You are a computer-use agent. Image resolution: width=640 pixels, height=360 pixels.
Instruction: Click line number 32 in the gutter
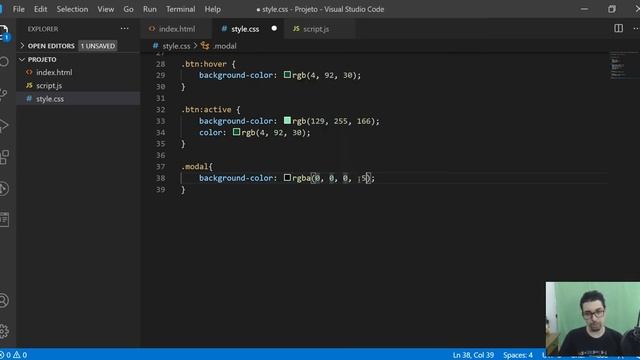(160, 109)
